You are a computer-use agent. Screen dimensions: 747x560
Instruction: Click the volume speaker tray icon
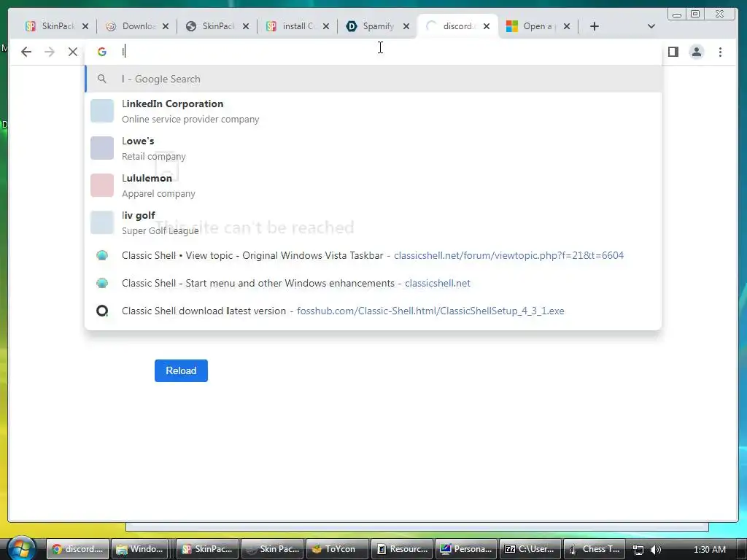656,550
